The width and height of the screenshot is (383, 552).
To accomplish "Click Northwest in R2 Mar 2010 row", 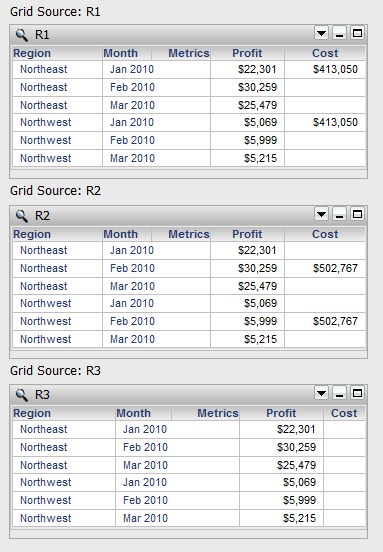I will (x=45, y=339).
